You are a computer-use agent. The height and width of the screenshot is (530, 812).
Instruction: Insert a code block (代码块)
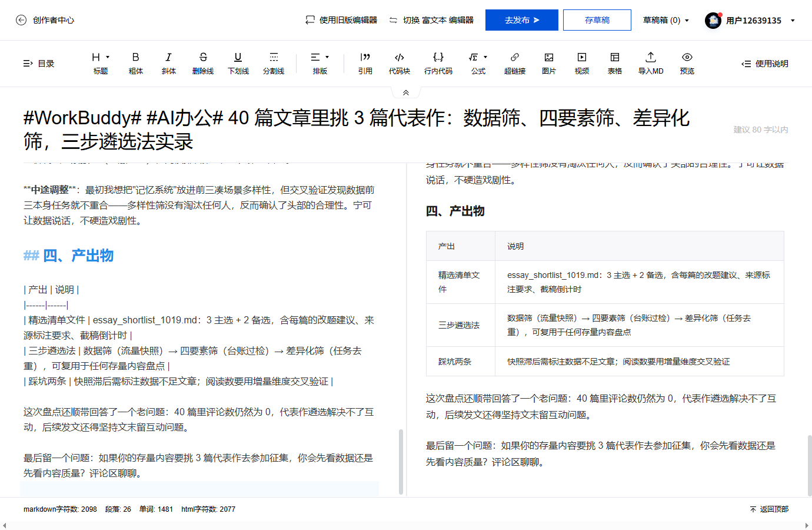point(400,63)
